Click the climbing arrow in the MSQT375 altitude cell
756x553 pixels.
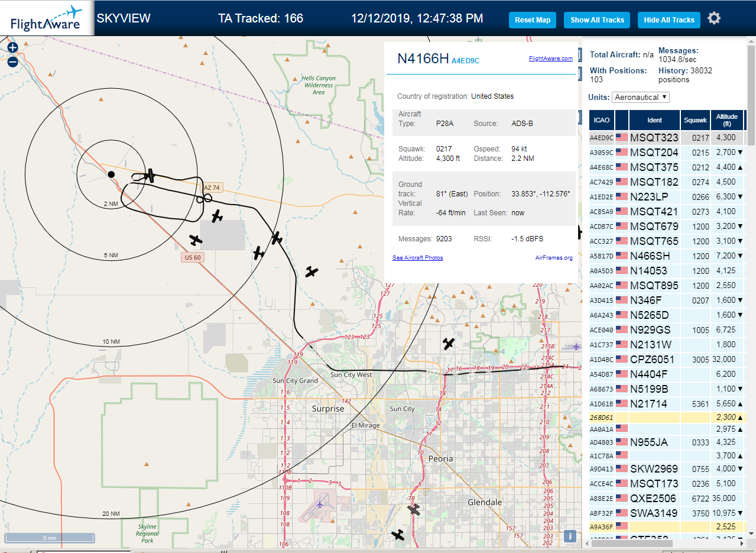(x=740, y=167)
